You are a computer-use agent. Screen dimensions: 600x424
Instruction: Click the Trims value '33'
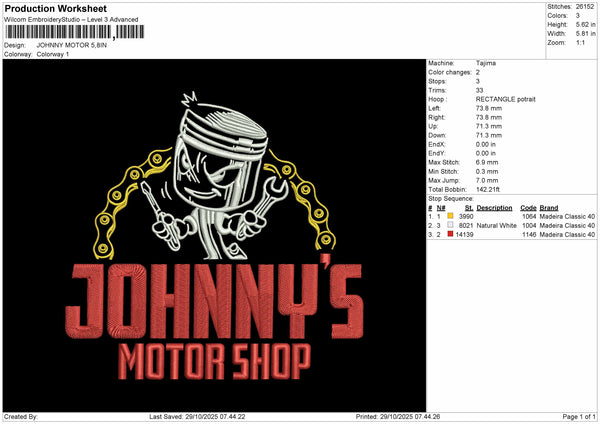479,90
